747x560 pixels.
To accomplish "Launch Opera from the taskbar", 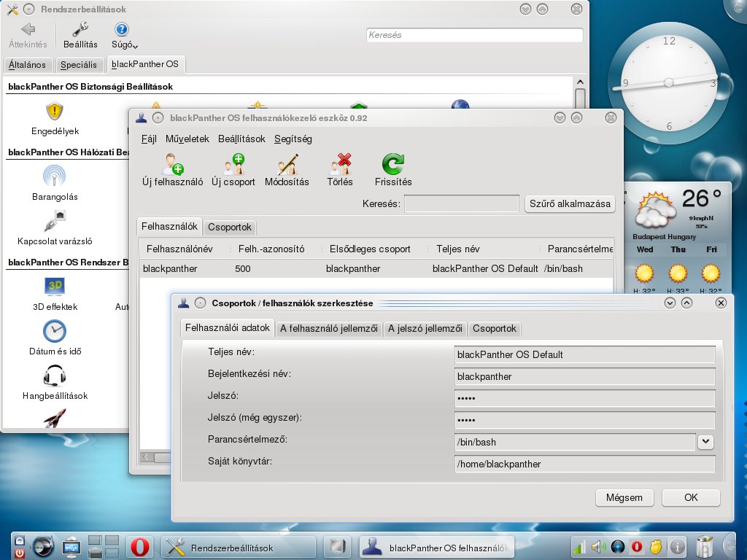I will coord(139,547).
